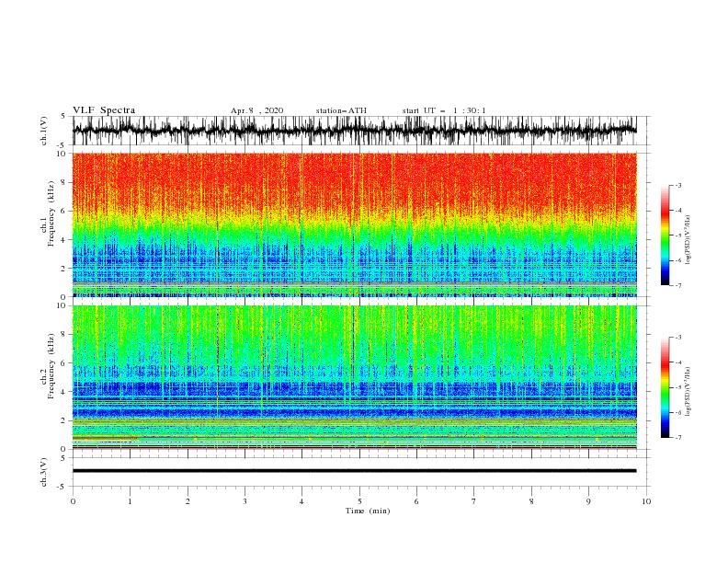The image size is (728, 563).
Task: Click the ch.3 flat voltage trace
Action: tap(354, 471)
